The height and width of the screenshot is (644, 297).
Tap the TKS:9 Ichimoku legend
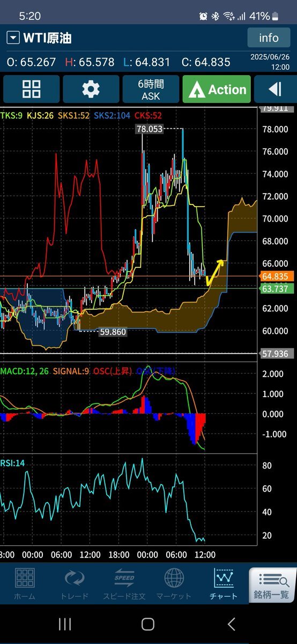pyautogui.click(x=11, y=115)
